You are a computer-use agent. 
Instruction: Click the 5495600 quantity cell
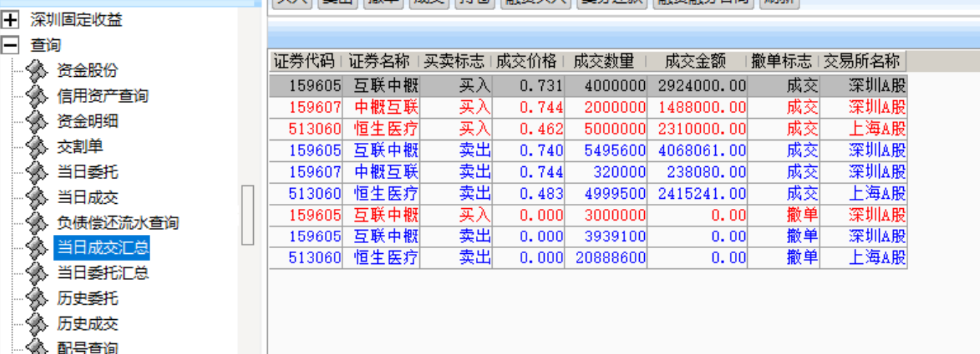(x=606, y=151)
